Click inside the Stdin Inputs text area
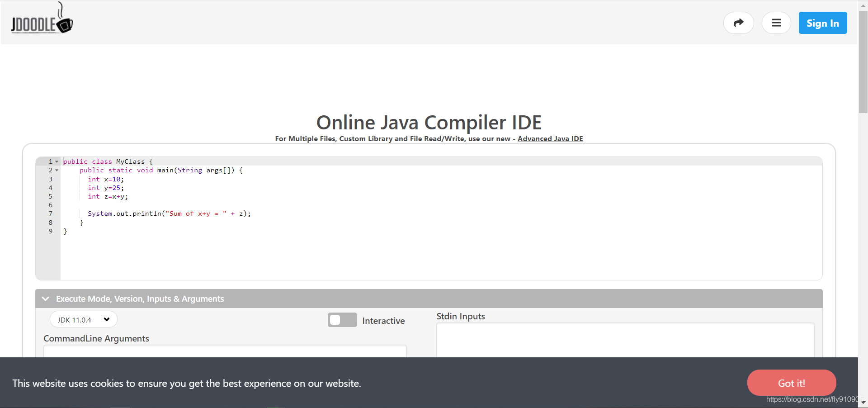 [625, 340]
